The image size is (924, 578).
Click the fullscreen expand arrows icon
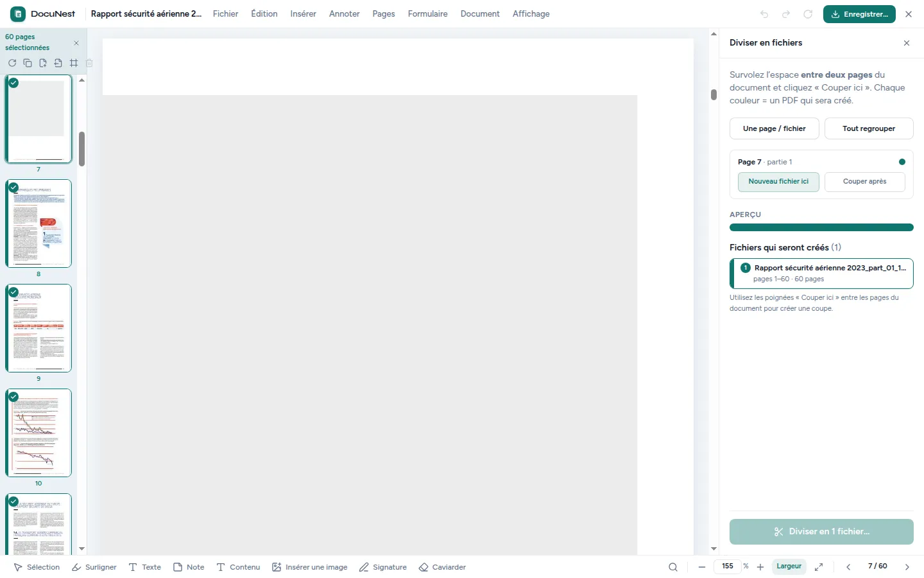819,567
